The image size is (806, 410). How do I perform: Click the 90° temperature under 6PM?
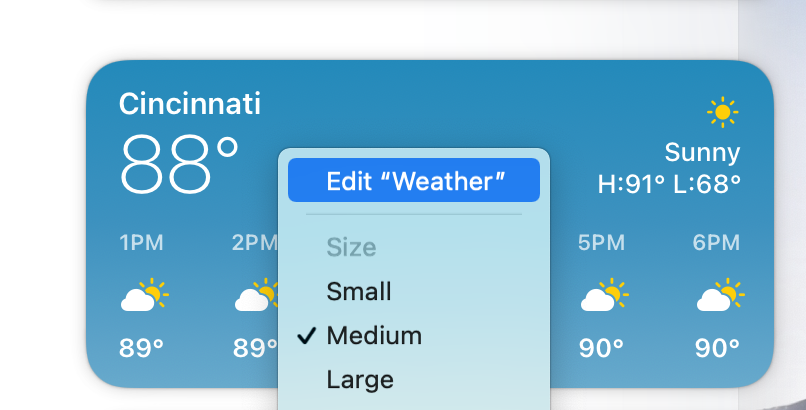[717, 349]
